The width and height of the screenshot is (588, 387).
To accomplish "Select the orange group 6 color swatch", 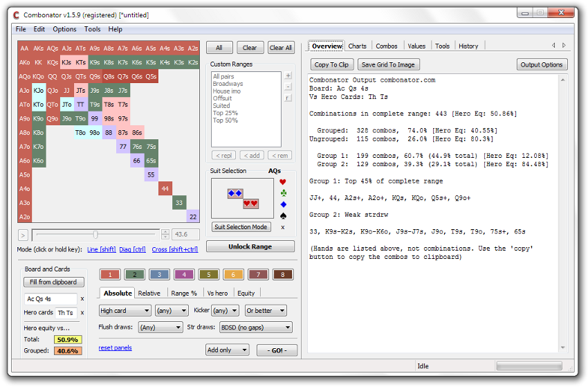I will point(233,275).
